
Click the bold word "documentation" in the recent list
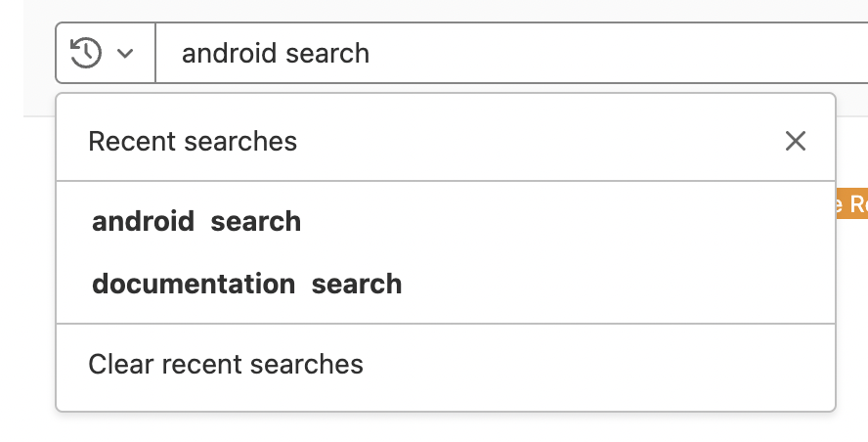[x=194, y=284]
